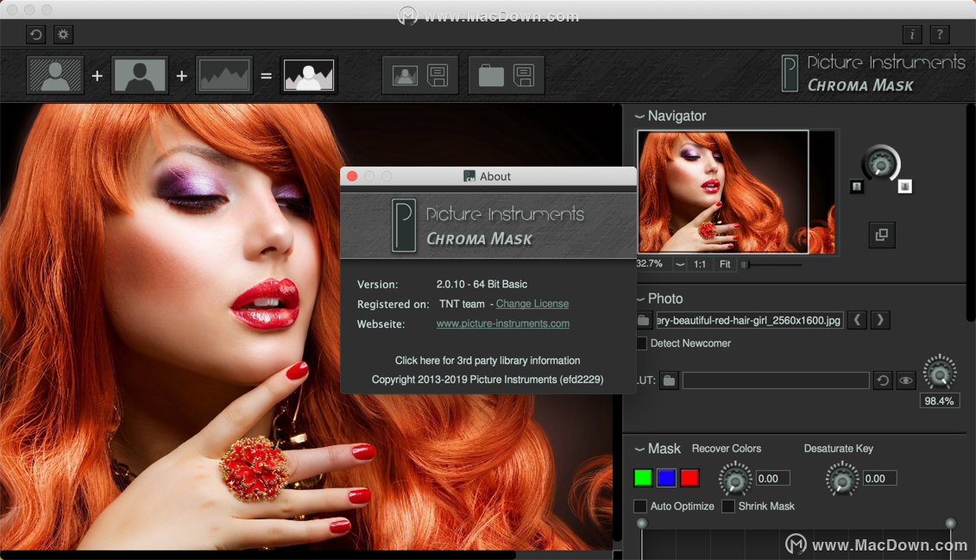This screenshot has height=560, width=976.
Task: Click the photo filename field
Action: pyautogui.click(x=749, y=320)
